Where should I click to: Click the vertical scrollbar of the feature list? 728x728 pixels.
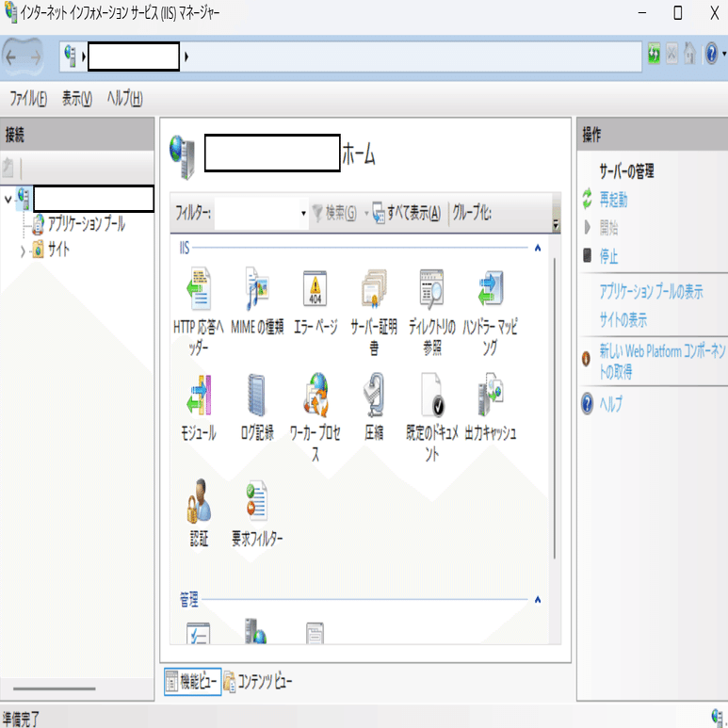click(555, 408)
